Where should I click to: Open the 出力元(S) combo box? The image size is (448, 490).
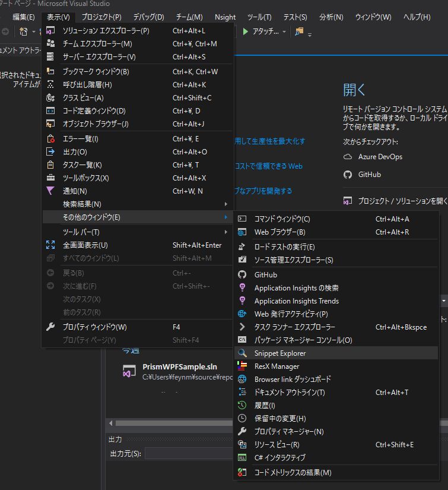(x=189, y=453)
